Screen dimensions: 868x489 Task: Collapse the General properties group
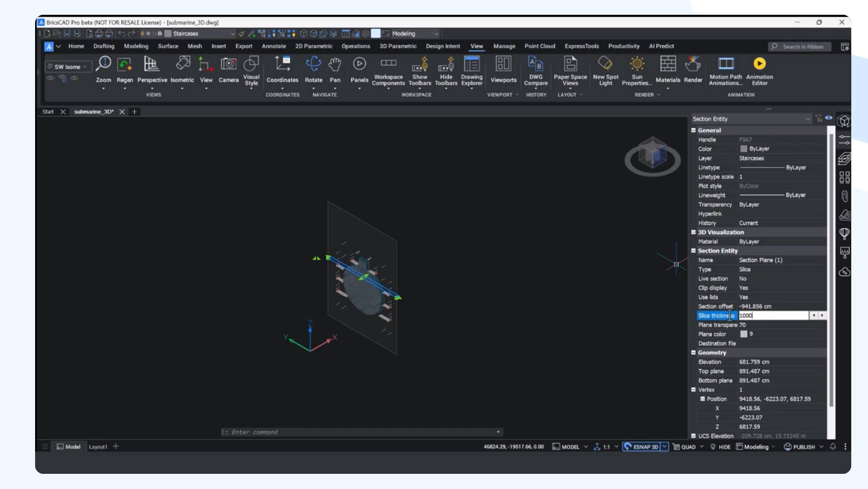(x=693, y=130)
